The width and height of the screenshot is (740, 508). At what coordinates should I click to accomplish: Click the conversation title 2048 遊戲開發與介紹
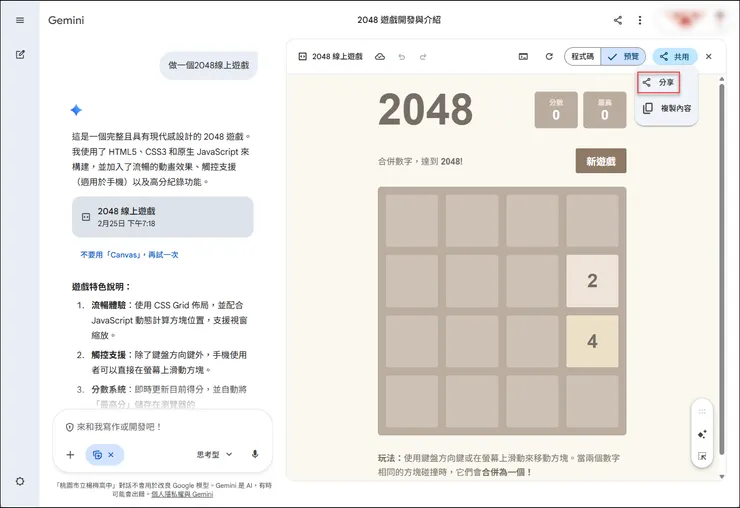pyautogui.click(x=399, y=20)
